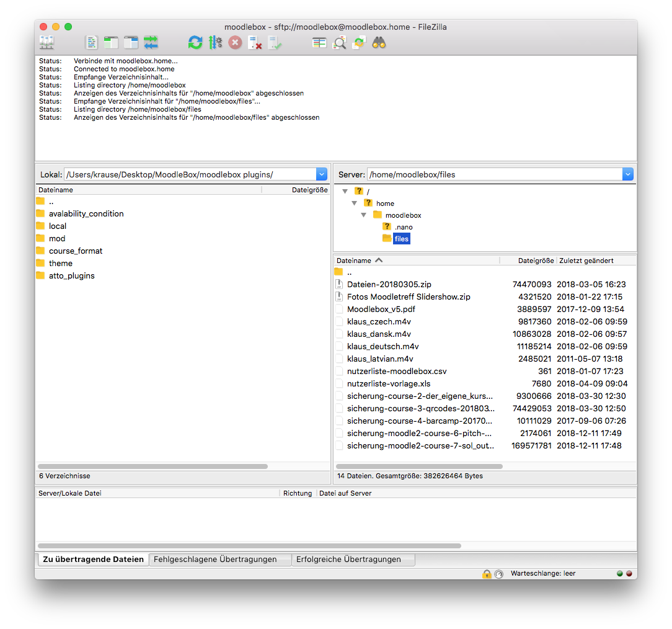The image size is (672, 629).
Task: Toggle remote directory tree view
Action: point(131,43)
